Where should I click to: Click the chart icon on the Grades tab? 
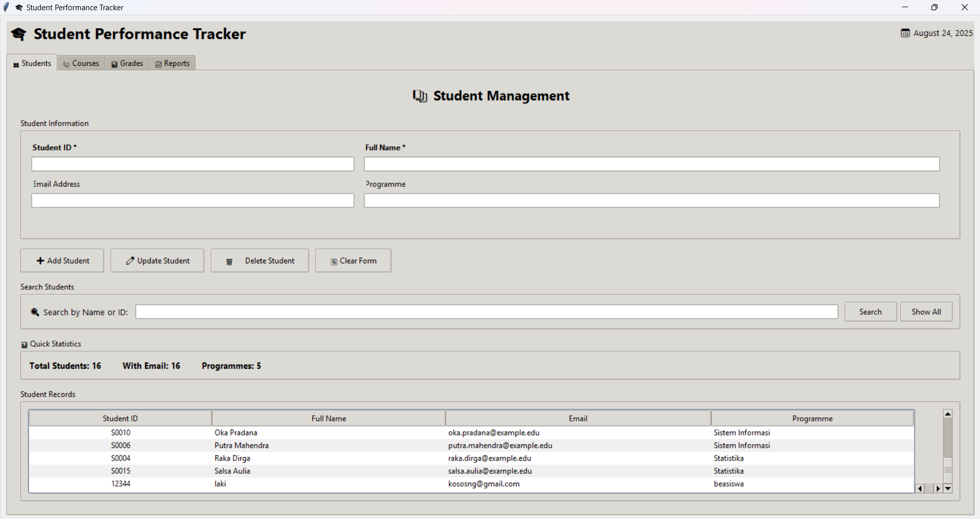point(114,63)
